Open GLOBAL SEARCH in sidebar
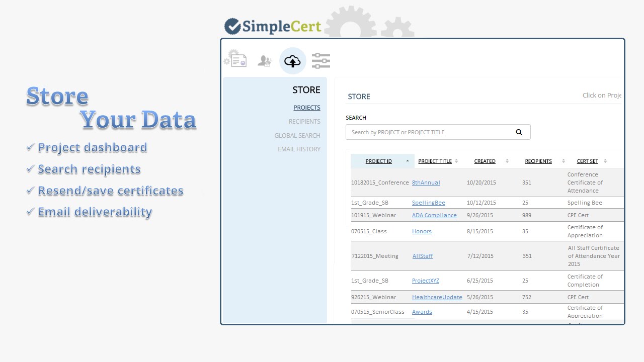Viewport: 644px width, 362px height. (x=297, y=136)
